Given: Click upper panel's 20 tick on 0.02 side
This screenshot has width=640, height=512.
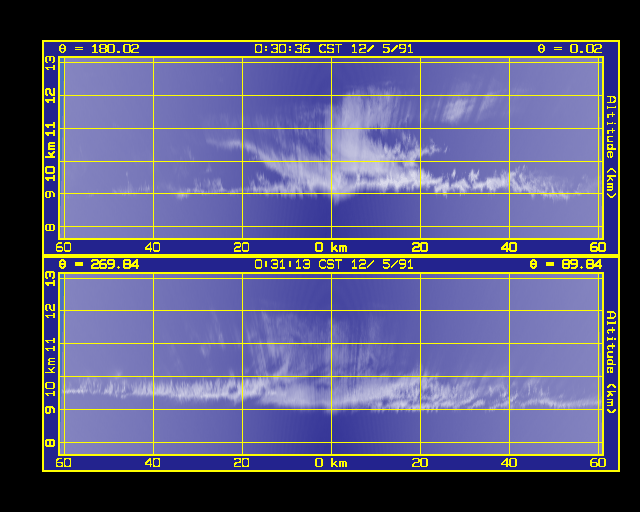Looking at the screenshot, I should point(420,247).
